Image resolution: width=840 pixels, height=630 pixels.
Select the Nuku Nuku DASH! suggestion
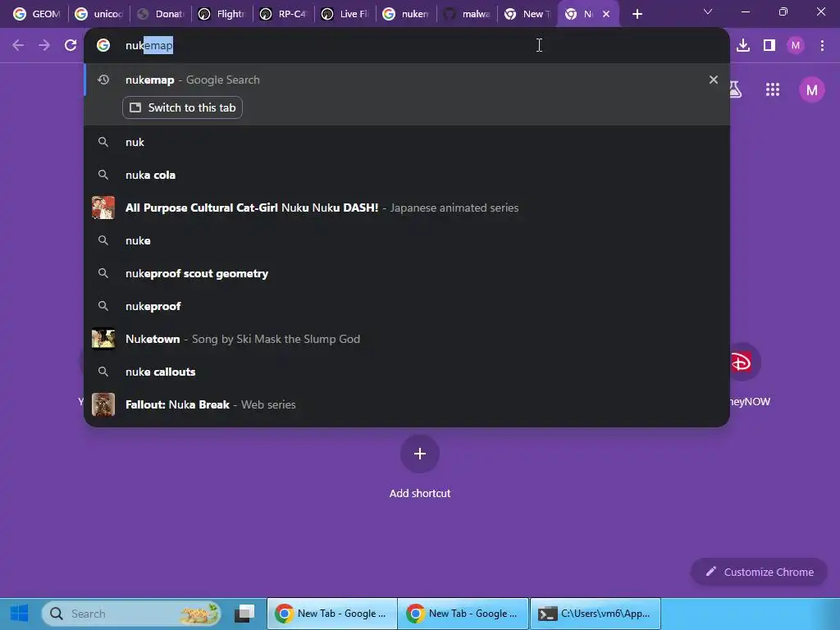(x=407, y=208)
